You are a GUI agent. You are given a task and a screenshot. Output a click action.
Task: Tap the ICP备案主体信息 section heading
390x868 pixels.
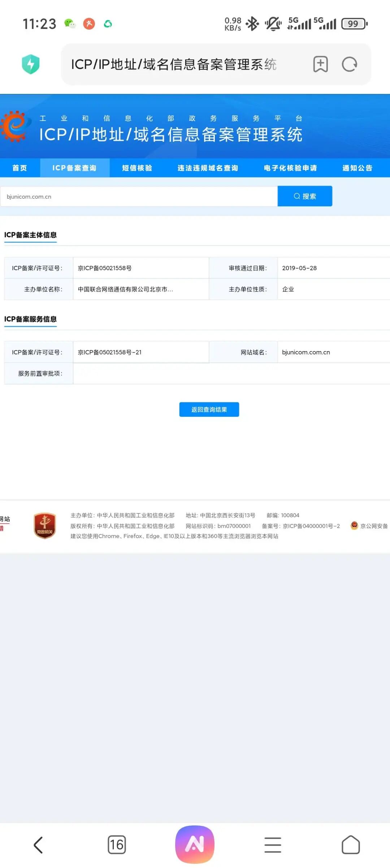(30, 235)
